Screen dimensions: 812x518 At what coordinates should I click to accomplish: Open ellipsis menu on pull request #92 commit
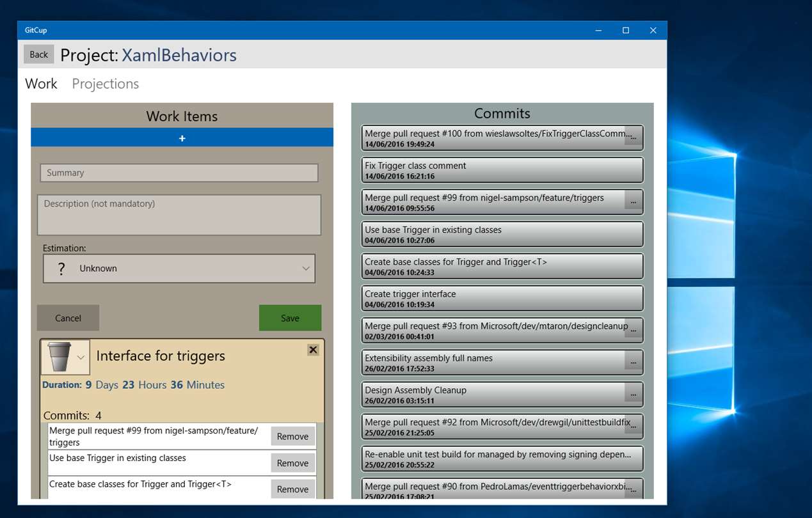coord(633,425)
